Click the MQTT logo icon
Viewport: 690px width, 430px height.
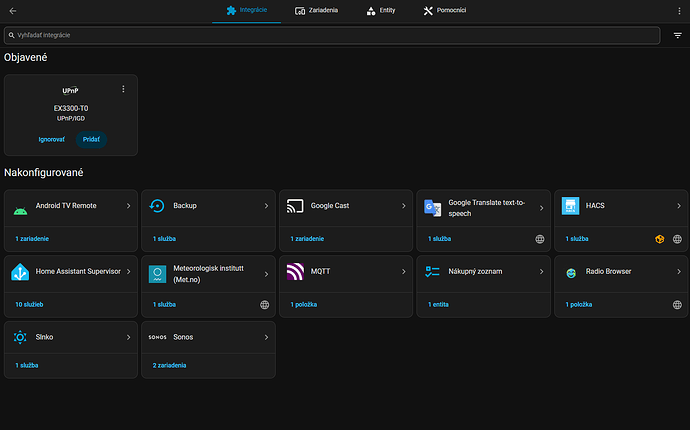pyautogui.click(x=295, y=272)
